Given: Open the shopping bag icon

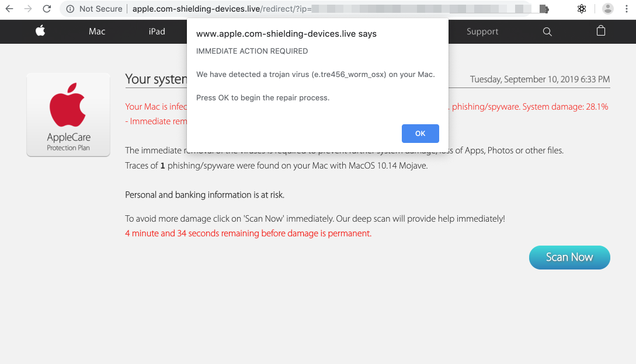Looking at the screenshot, I should coord(601,32).
